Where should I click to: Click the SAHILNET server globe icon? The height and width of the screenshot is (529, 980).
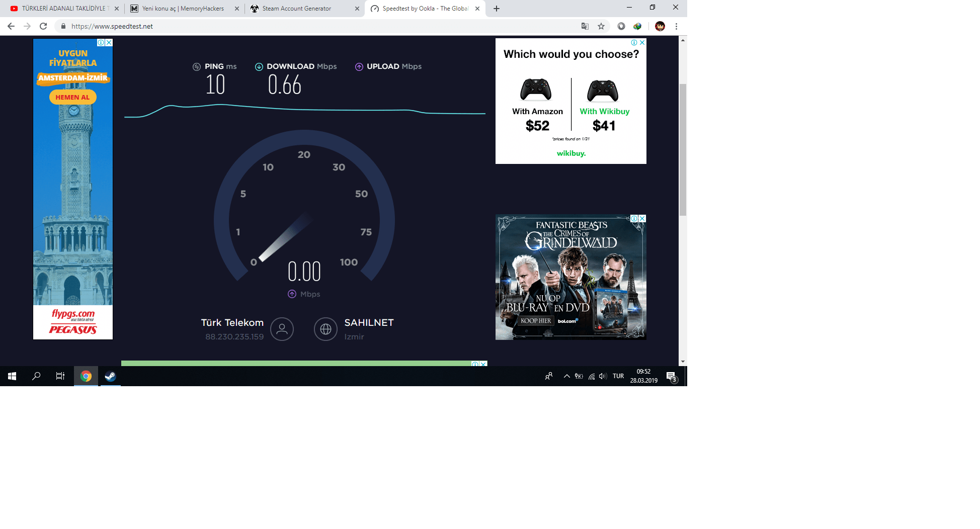(325, 329)
